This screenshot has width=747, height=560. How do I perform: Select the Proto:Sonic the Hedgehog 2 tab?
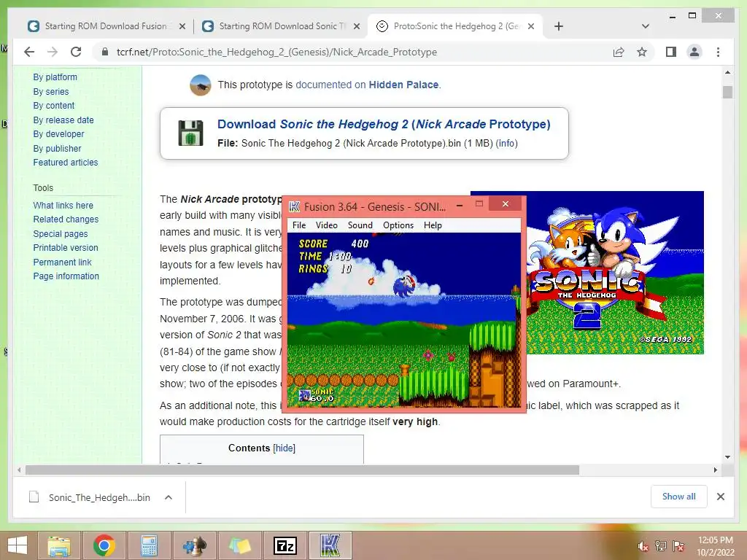click(x=455, y=26)
